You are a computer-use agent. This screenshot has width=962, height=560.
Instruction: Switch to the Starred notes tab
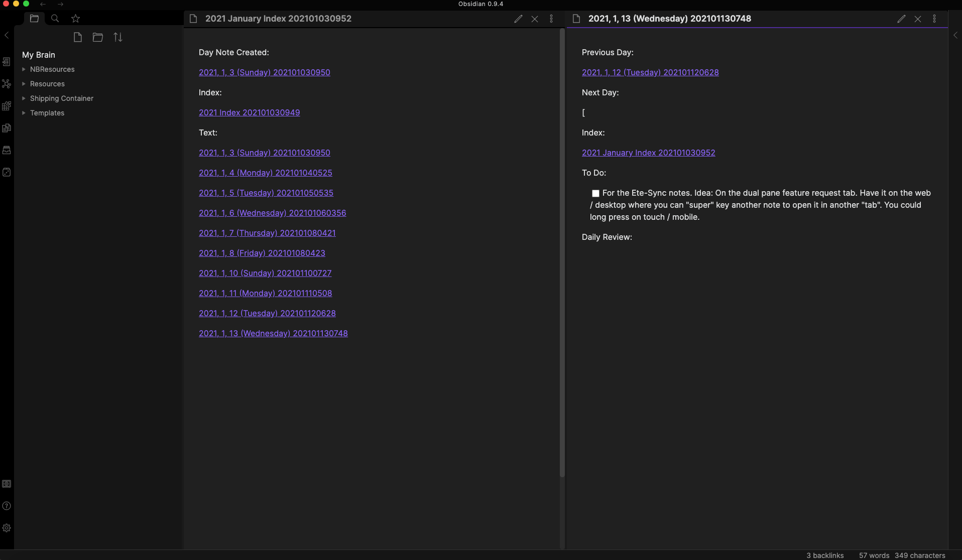click(76, 19)
